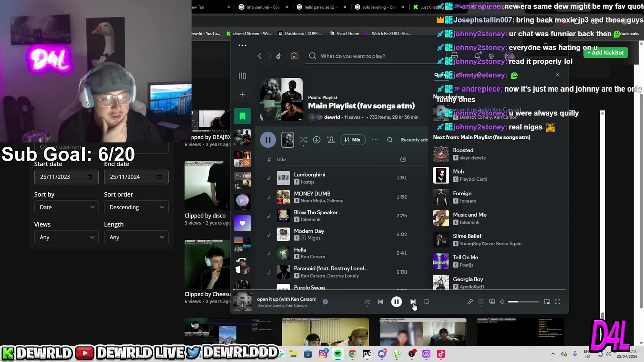Select the Modern Day track
This screenshot has width=644, height=362.
click(x=309, y=231)
